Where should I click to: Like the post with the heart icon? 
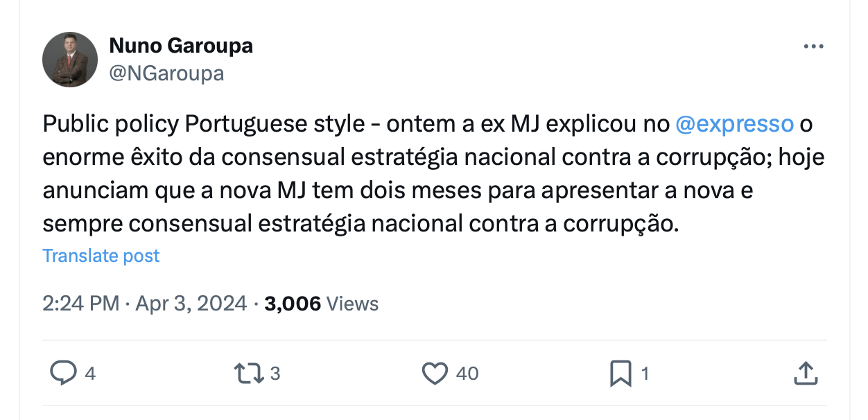(x=435, y=374)
